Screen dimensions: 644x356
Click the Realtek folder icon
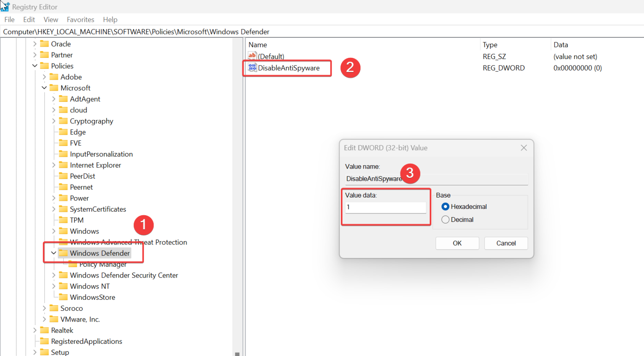44,330
